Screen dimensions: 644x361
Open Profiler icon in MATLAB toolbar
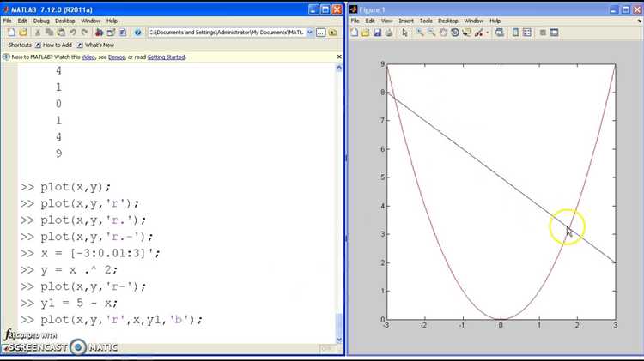(123, 33)
